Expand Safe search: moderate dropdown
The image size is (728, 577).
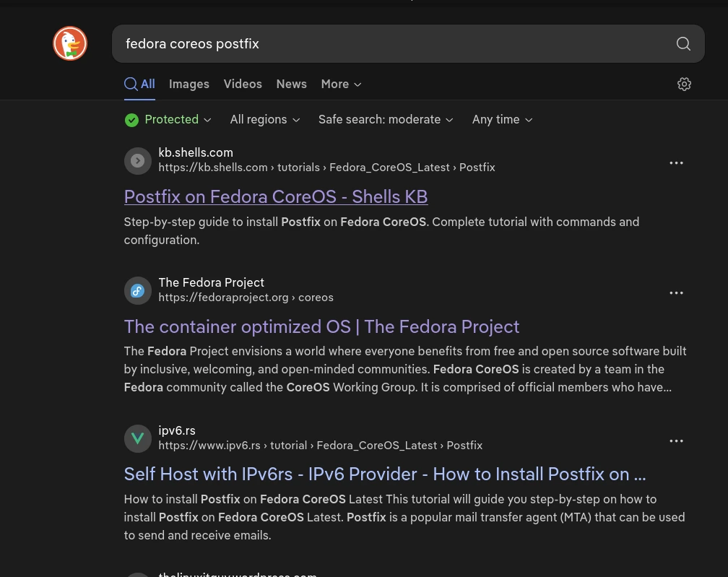tap(386, 120)
